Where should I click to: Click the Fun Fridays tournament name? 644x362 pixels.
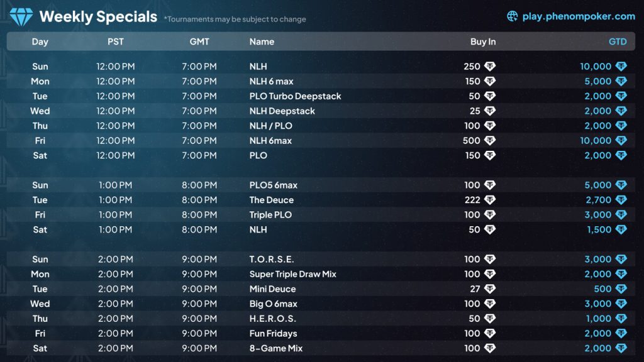tap(273, 334)
